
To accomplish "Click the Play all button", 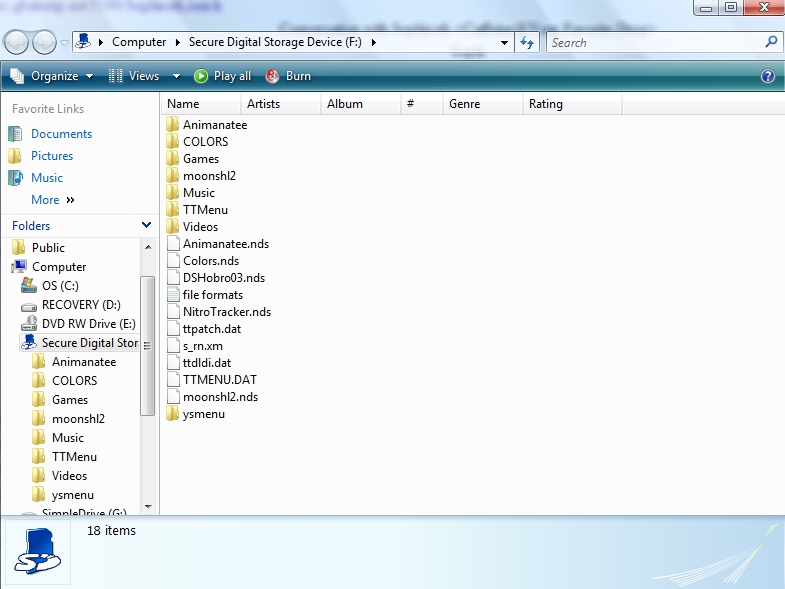I will 223,76.
